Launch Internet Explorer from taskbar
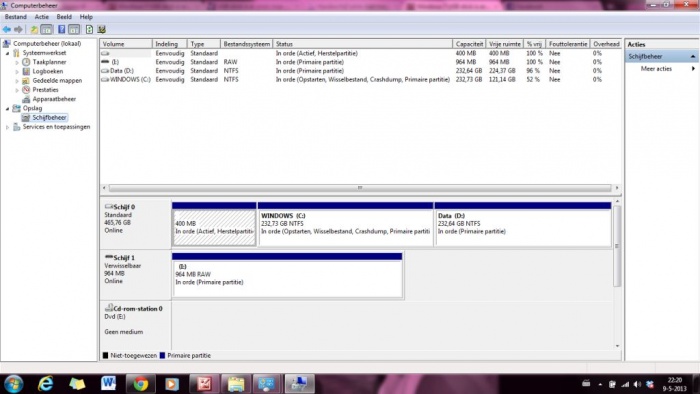Screen dimensions: 700x394 tap(46, 384)
